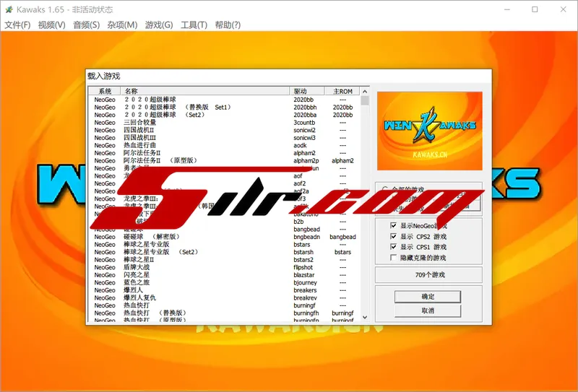The width and height of the screenshot is (578, 392).
Task: Uncheck the 显示 CPS2 游戏 checkbox
Action: [393, 236]
